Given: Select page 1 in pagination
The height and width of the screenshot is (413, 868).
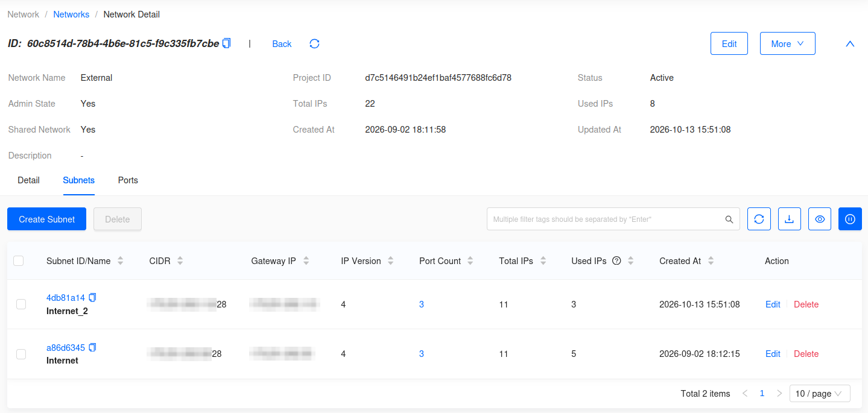Looking at the screenshot, I should point(762,393).
